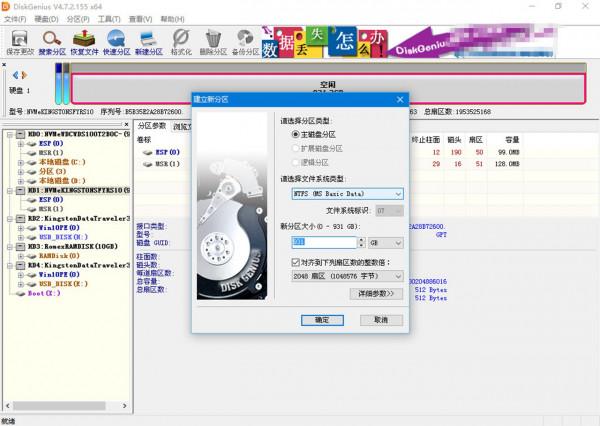Select 逻辑分区 logical partition radio button
Image resolution: width=600 pixels, height=426 pixels.
[x=295, y=162]
